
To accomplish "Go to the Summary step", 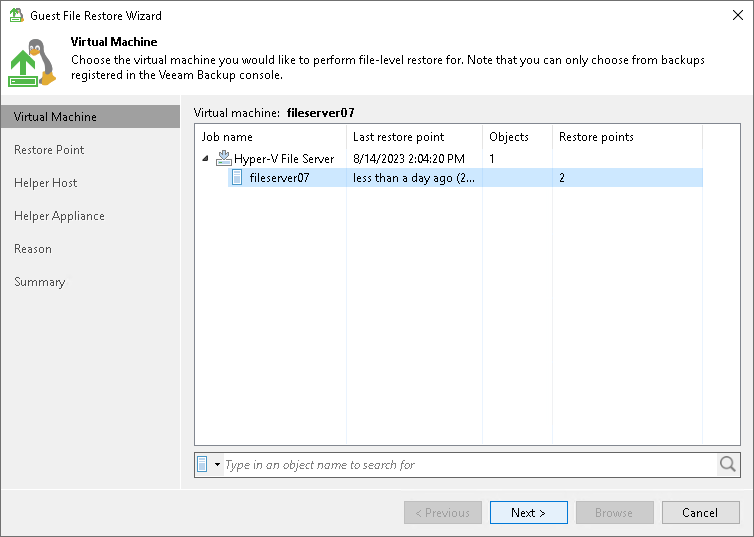I will [x=39, y=282].
